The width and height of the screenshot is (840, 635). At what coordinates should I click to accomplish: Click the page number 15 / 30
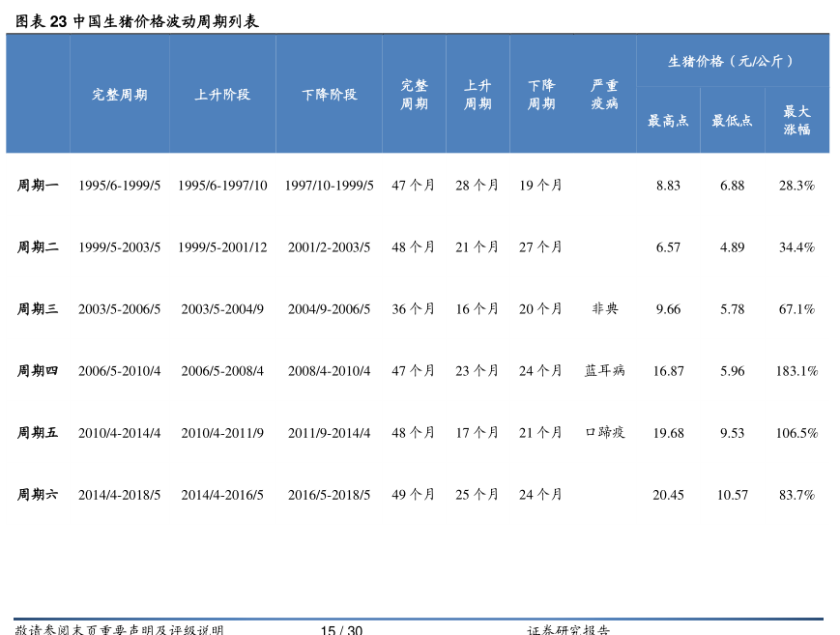point(341,630)
